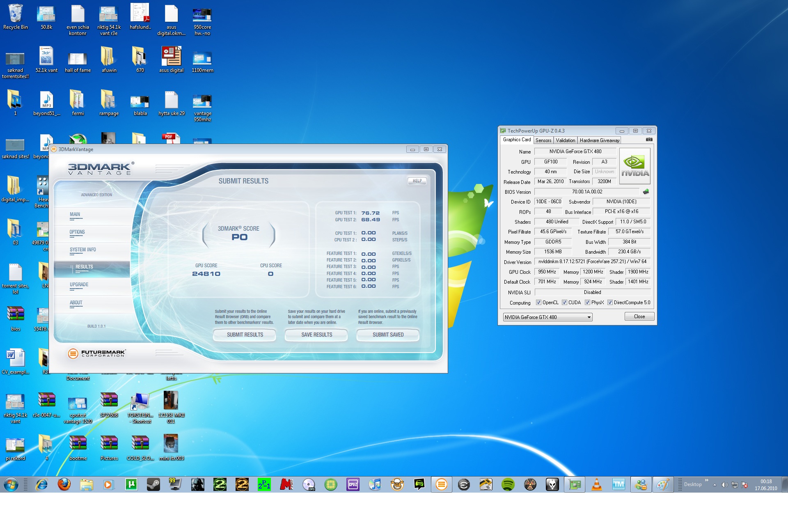The image size is (788, 532).
Task: Select RESULTS in 3DMark sidebar
Action: click(92, 269)
